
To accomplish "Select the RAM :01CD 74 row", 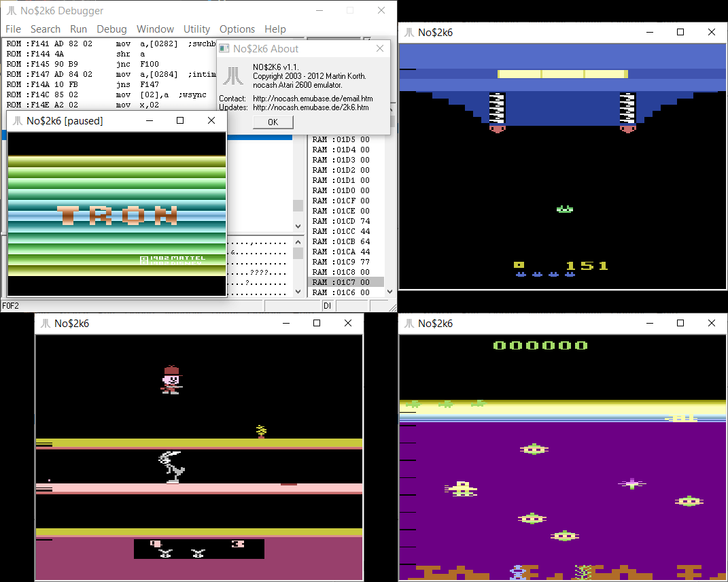I will point(346,221).
